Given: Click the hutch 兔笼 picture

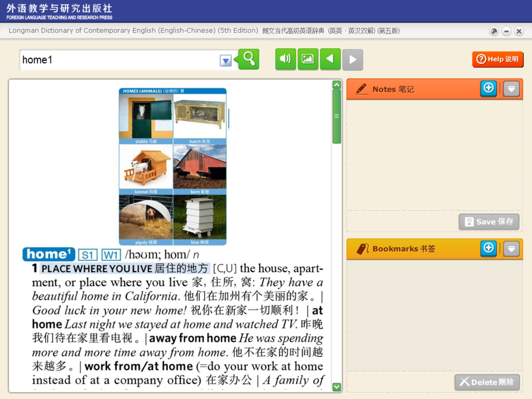Looking at the screenshot, I should 200,116.
